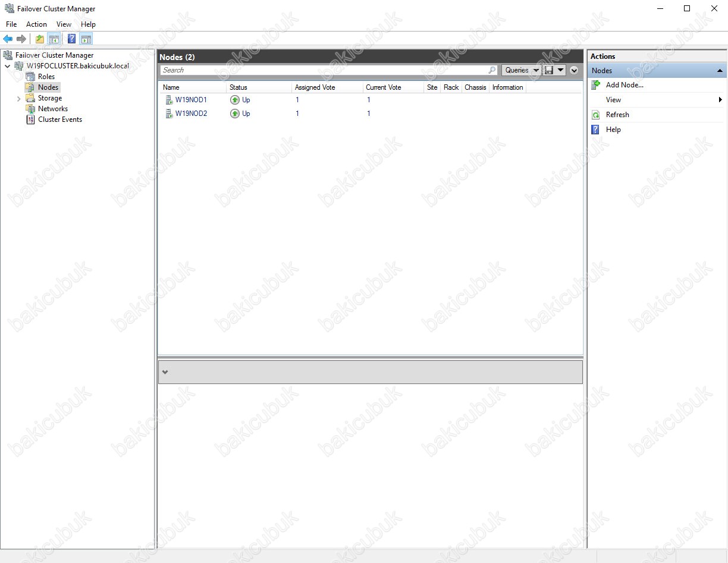Select the W19NOD2 node row
This screenshot has width=728, height=563.
[370, 114]
